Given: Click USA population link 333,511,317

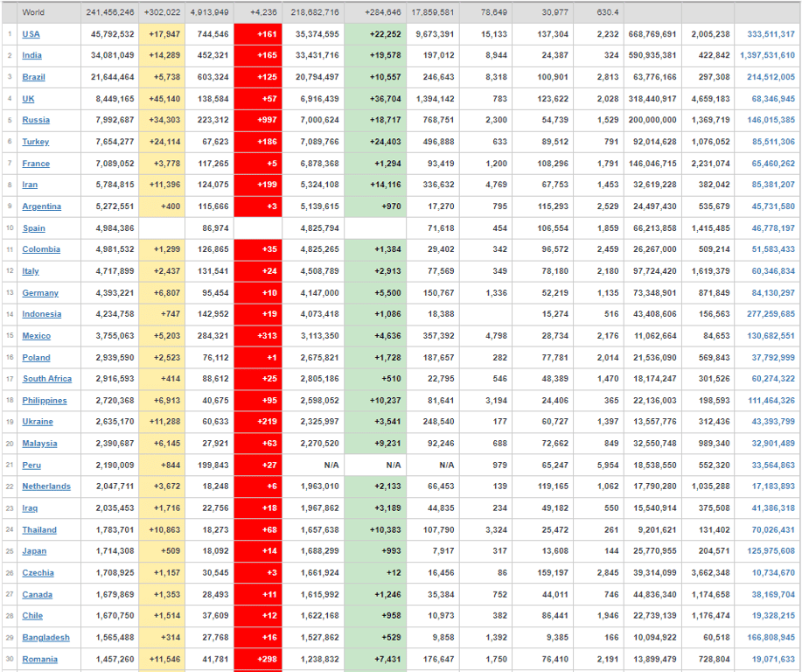Looking at the screenshot, I should point(771,34).
